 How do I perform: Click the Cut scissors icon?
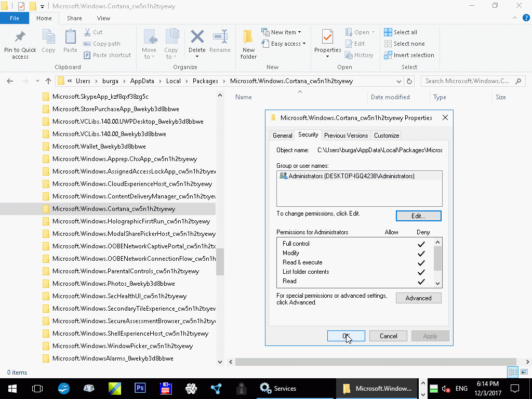87,32
